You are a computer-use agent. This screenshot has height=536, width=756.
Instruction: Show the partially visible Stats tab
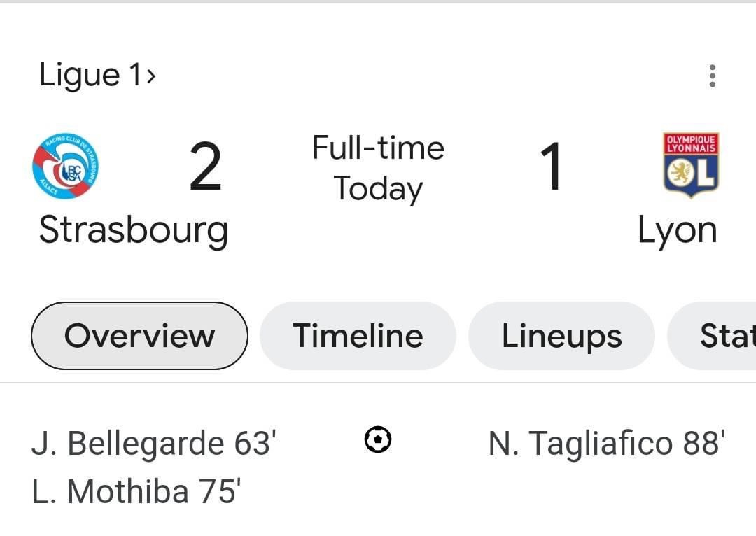712,335
